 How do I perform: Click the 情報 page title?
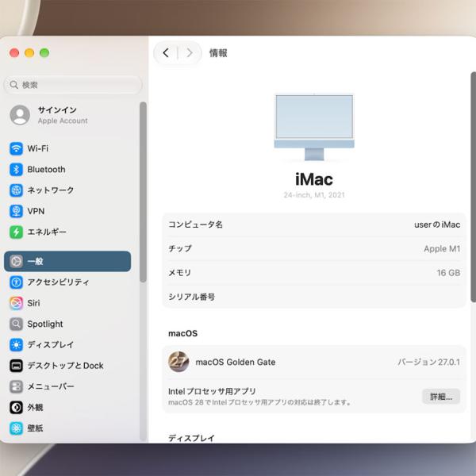click(218, 53)
